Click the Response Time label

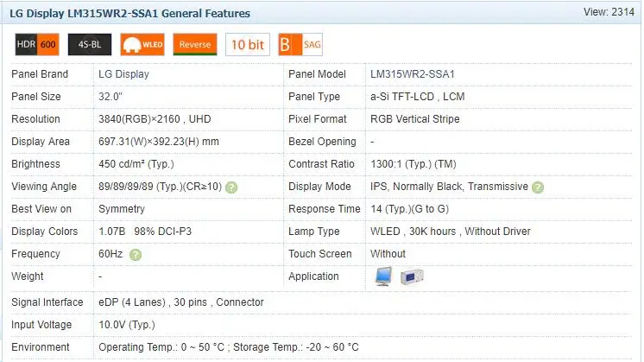click(x=325, y=209)
